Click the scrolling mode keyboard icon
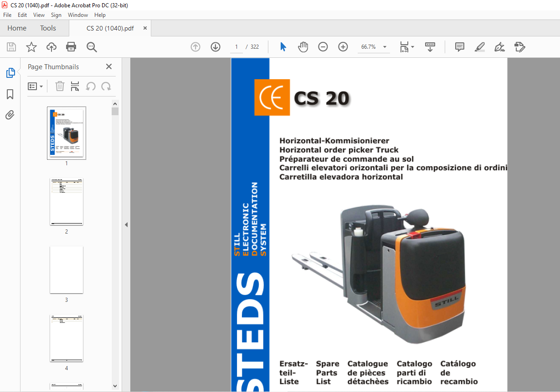 click(430, 47)
